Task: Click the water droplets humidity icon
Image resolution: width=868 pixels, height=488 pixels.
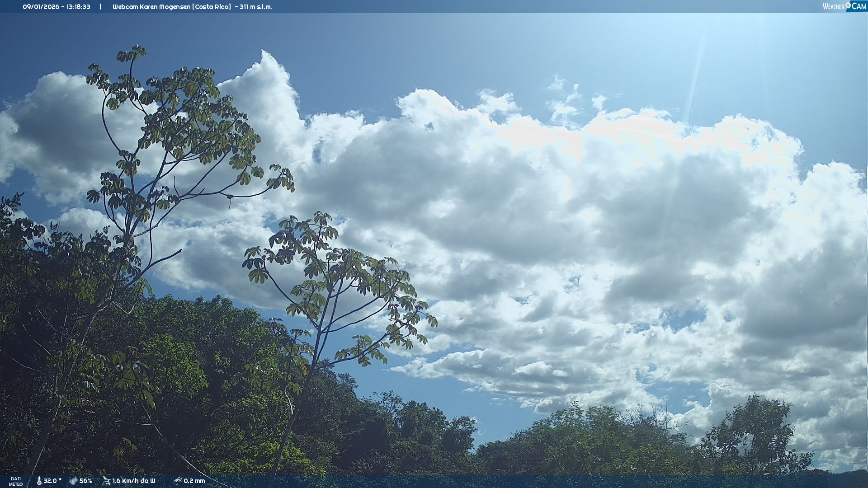Action: pyautogui.click(x=73, y=481)
